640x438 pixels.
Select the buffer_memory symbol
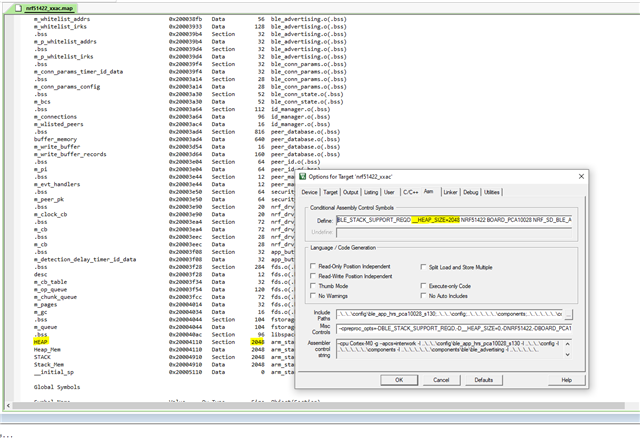(55, 139)
